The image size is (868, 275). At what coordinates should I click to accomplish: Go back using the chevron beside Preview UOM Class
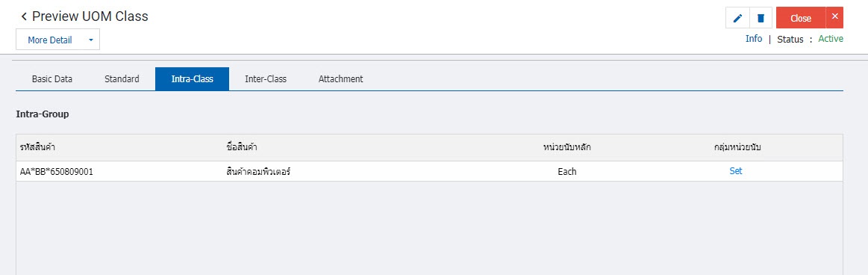(24, 16)
